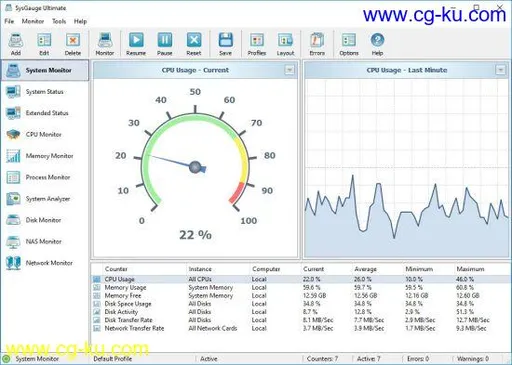Click Warnings: 0 in the status bar
The height and width of the screenshot is (365, 512).
(473, 359)
